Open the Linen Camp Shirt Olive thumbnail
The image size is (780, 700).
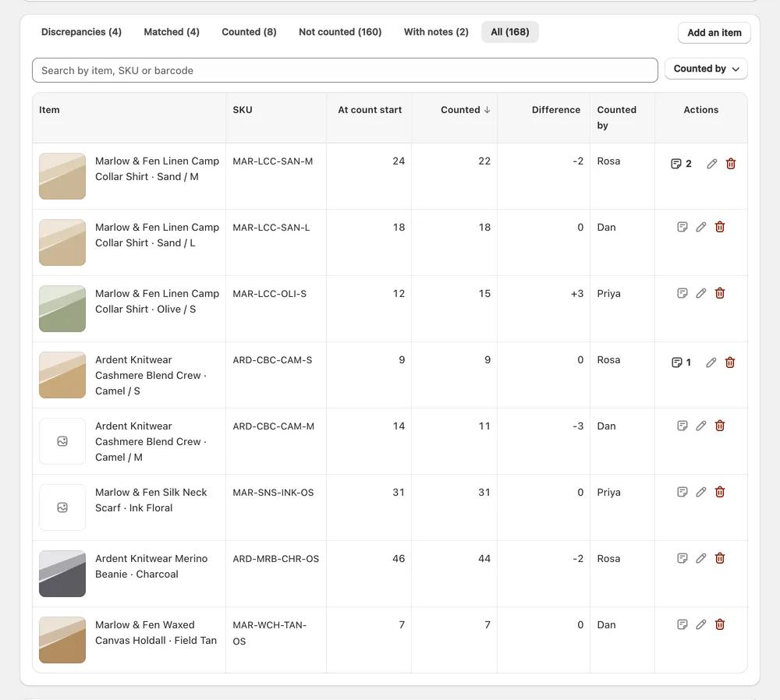pos(62,309)
